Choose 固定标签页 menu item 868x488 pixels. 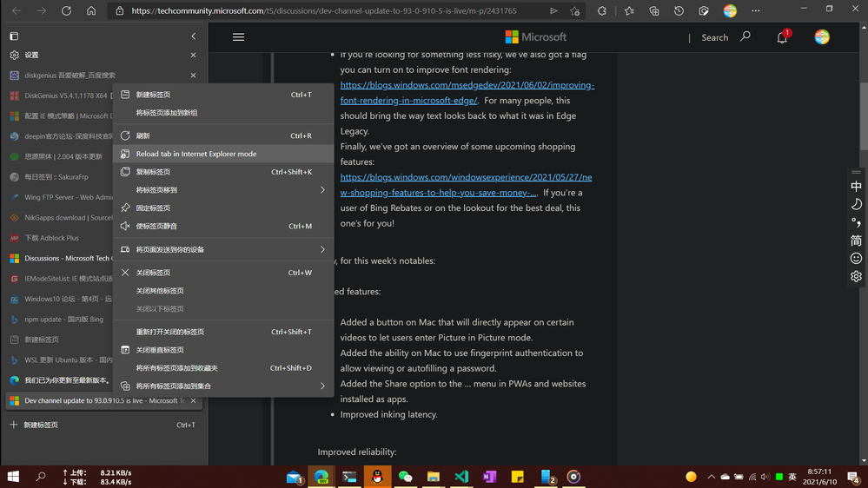223,208
